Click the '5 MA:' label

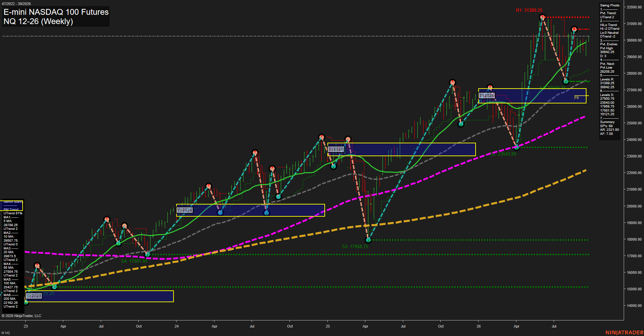[x=7, y=221]
